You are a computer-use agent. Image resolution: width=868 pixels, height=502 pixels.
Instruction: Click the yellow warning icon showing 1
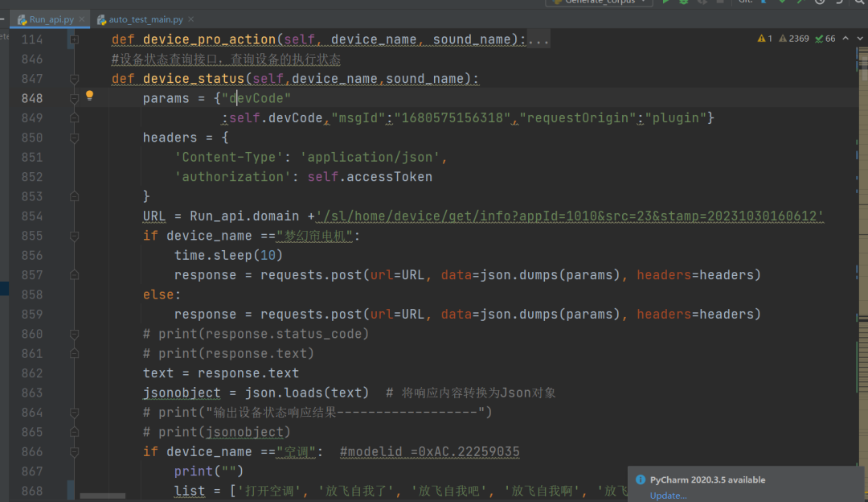[x=761, y=39]
